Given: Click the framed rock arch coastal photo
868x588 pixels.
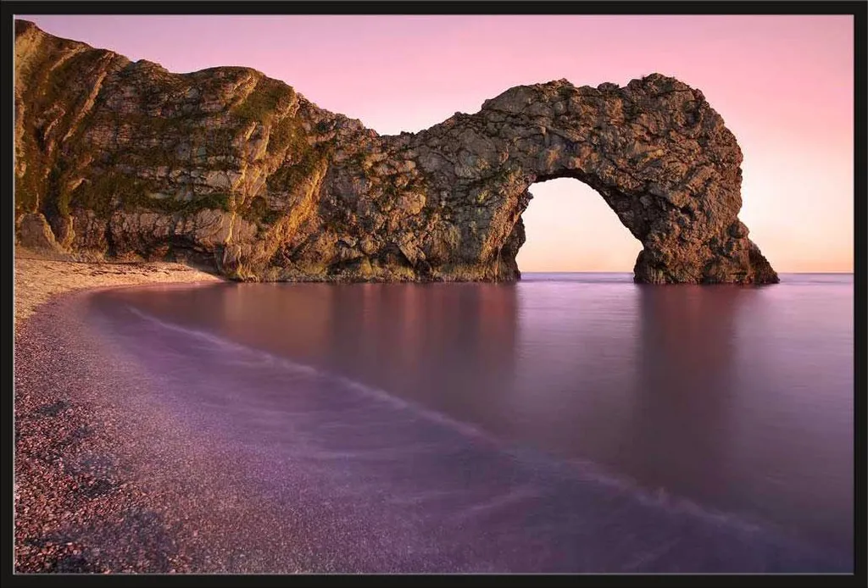Looking at the screenshot, I should pyautogui.click(x=434, y=294).
